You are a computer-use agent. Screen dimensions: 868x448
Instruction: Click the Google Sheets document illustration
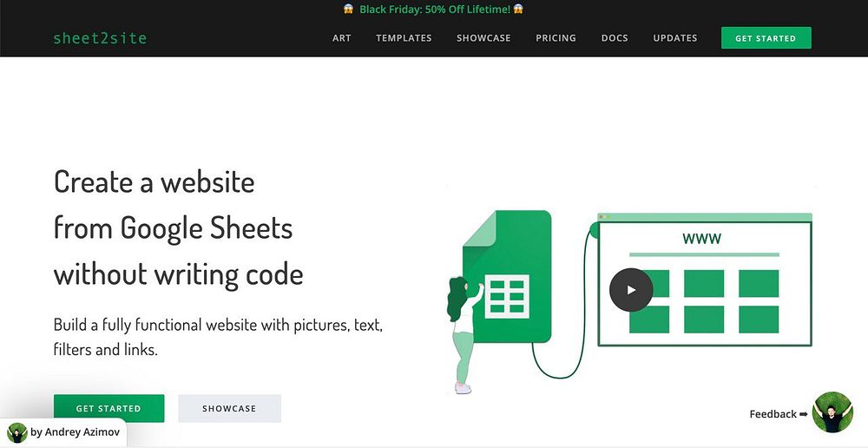click(x=507, y=276)
